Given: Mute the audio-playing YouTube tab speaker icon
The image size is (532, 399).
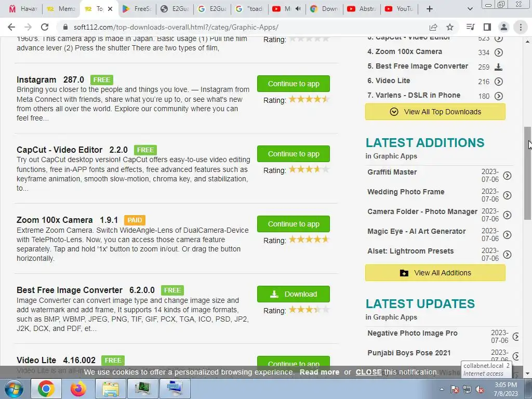Looking at the screenshot, I should (x=298, y=9).
